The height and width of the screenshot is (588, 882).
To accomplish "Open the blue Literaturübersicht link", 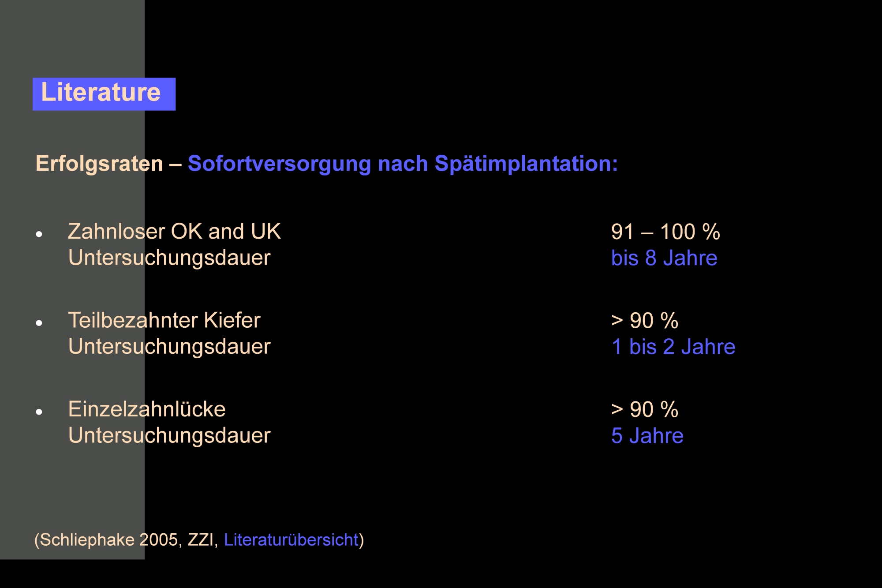I will coord(292,540).
